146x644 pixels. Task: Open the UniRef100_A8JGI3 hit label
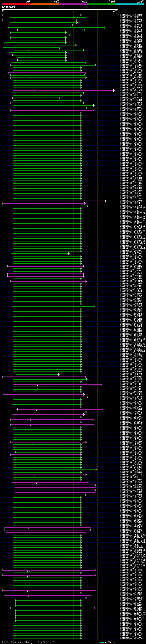tap(131, 18)
